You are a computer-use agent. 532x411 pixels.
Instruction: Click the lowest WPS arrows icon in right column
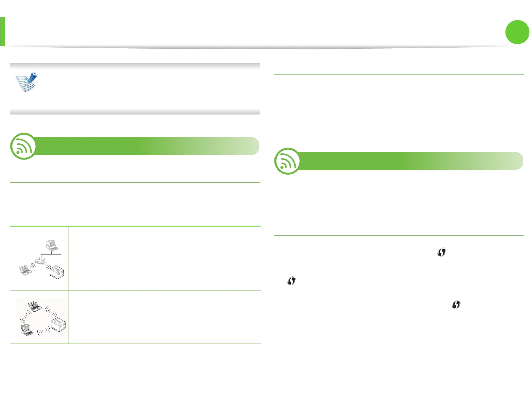pos(456,305)
